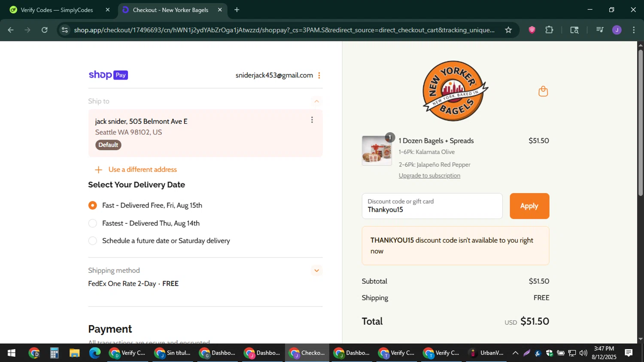644x362 pixels.
Task: Click the orange Apply button
Action: [529, 206]
